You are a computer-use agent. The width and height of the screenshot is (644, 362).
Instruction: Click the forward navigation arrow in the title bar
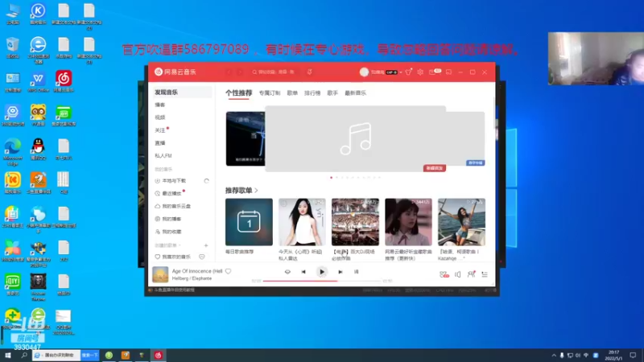pos(240,72)
